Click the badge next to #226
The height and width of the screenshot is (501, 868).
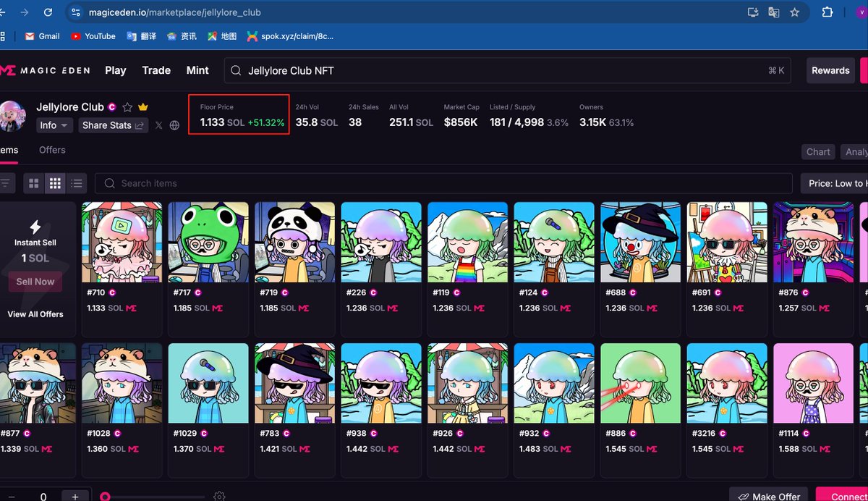click(373, 293)
